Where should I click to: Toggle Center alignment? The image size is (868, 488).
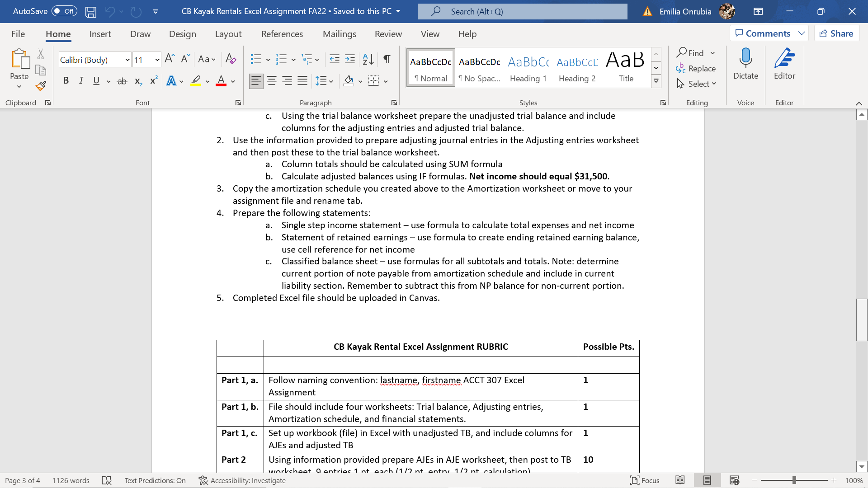tap(272, 81)
